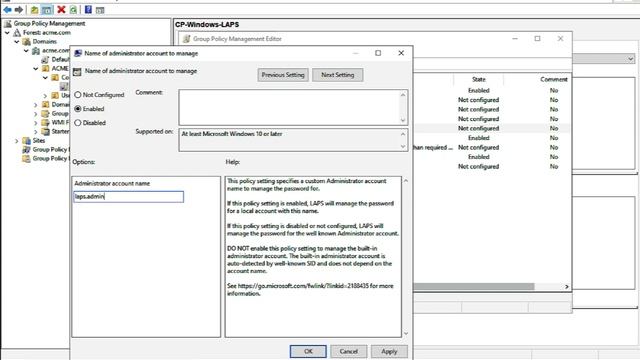Click the red X Delete toolbar icon
640x360 pixels.
61,9
